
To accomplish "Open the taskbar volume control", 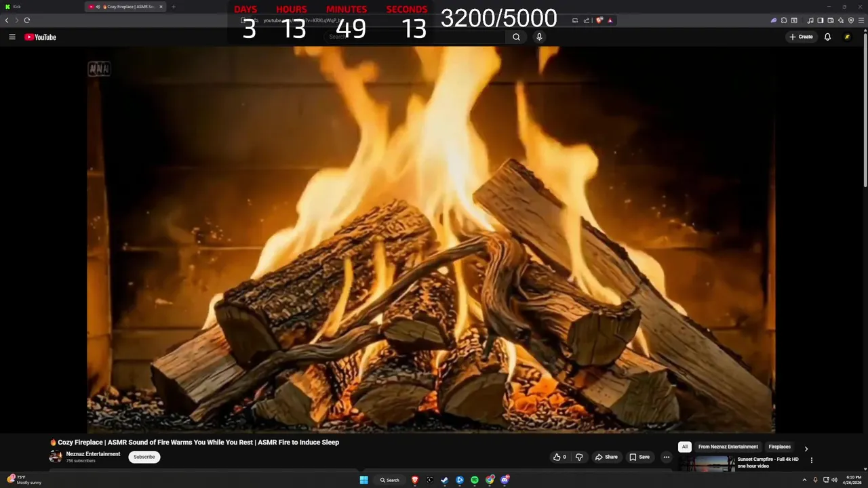I will point(835,480).
